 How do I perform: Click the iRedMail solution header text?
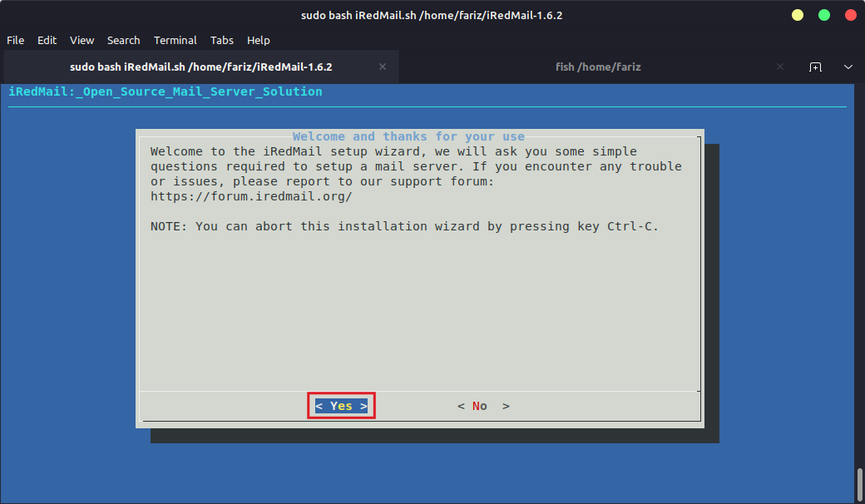(x=162, y=91)
